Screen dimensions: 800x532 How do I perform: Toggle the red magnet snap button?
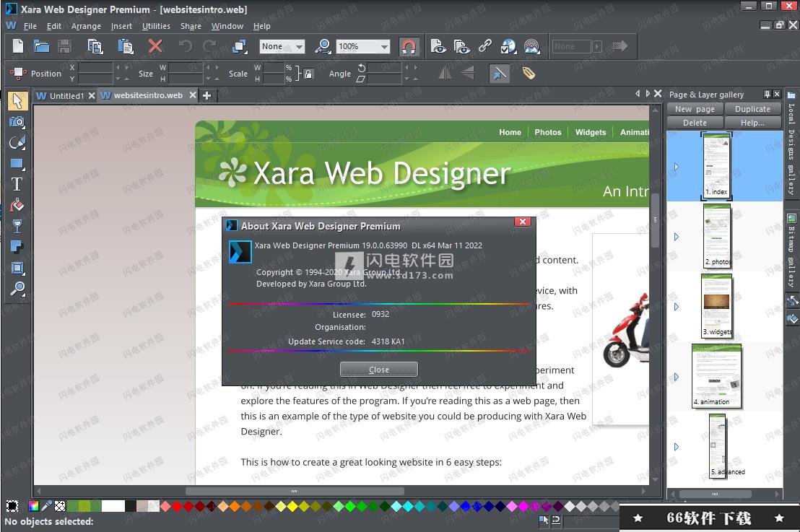pos(409,46)
